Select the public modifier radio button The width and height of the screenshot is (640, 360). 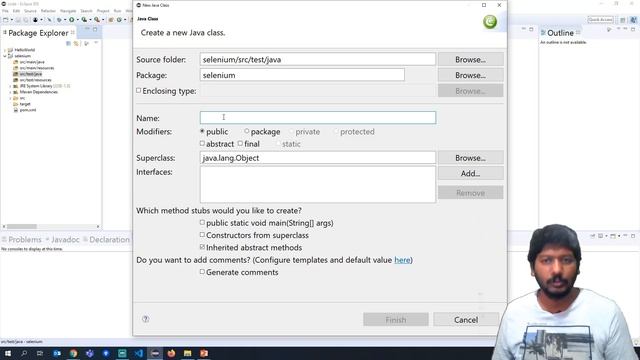(202, 131)
